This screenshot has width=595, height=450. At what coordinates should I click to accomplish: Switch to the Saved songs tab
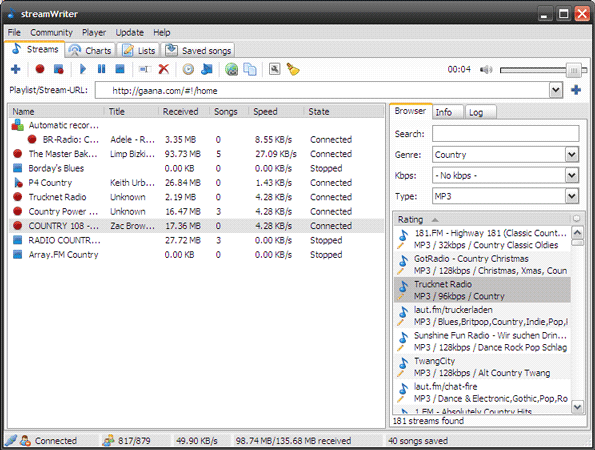pyautogui.click(x=198, y=50)
